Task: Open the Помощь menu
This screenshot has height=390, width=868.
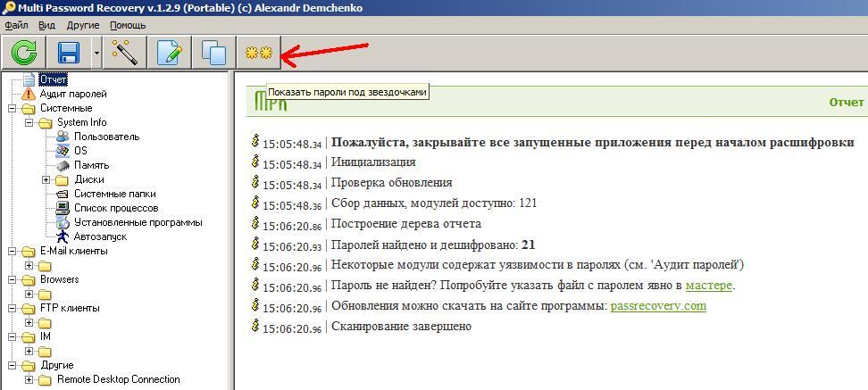Action: (x=128, y=26)
